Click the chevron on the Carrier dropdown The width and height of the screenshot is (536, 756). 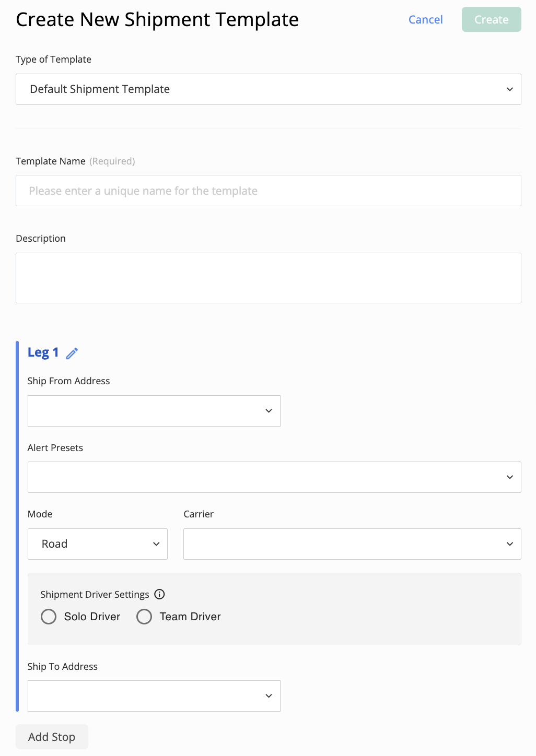point(509,544)
